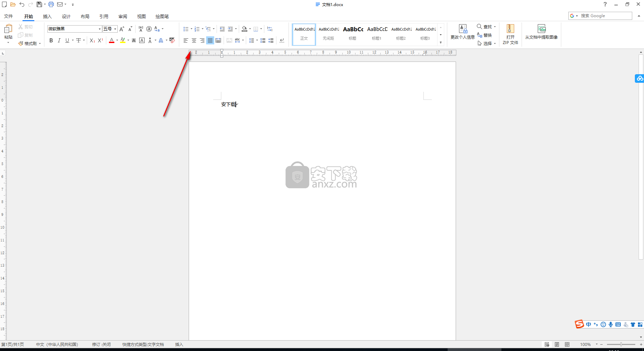Click the enclosed character @ icon
The height and width of the screenshot is (351, 644).
click(149, 29)
